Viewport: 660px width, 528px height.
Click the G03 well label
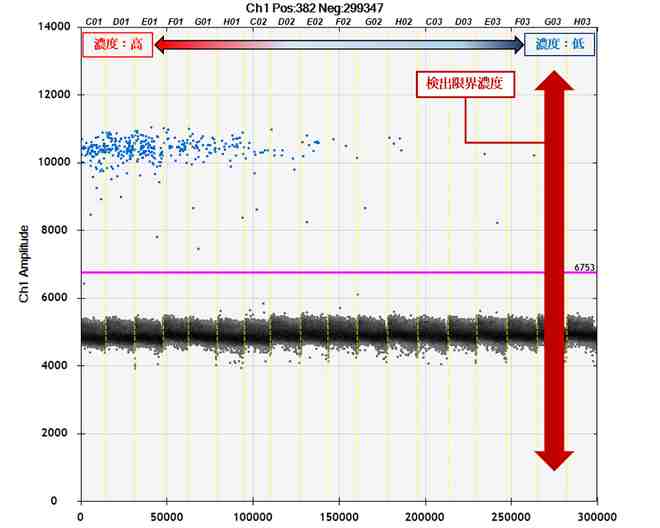[553, 21]
